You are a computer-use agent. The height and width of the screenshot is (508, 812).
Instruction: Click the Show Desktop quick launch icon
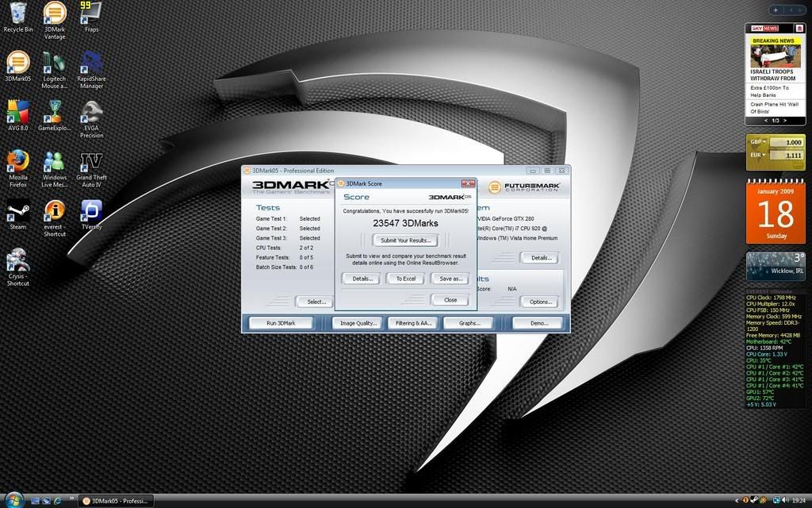[35, 501]
